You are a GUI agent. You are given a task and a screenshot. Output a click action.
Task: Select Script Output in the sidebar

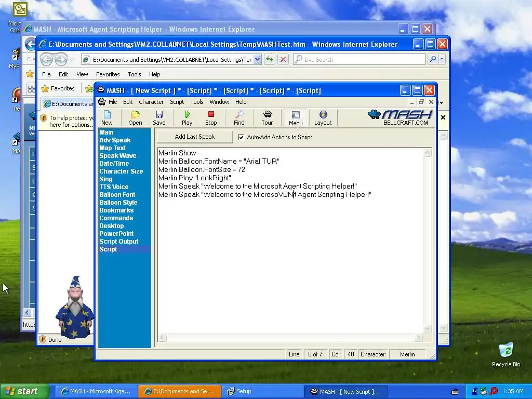pos(118,242)
